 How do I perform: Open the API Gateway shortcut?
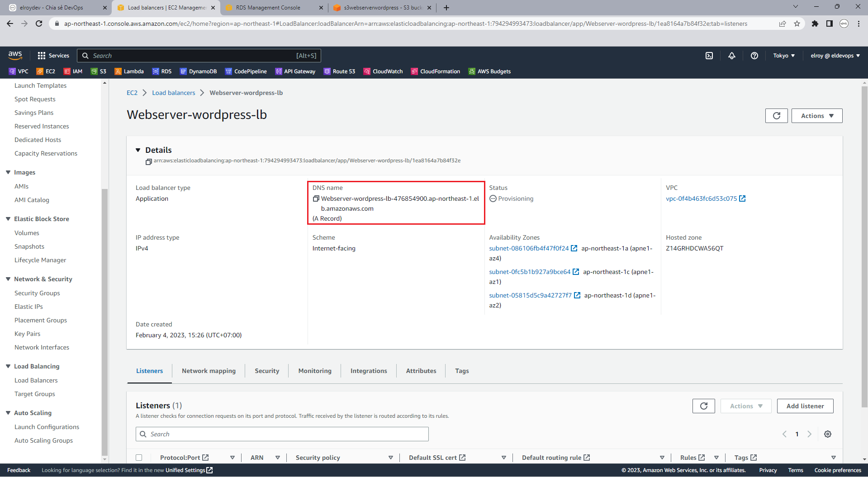click(x=295, y=71)
